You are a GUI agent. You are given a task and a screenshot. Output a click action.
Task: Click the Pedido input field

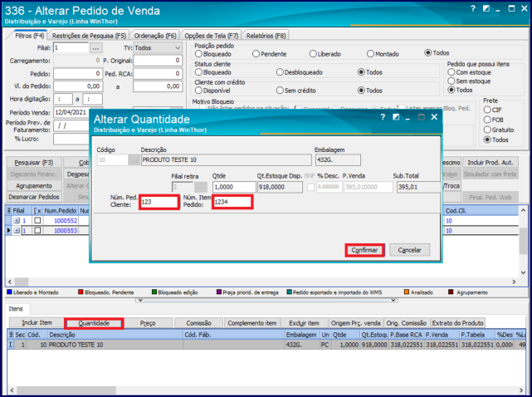pyautogui.click(x=78, y=74)
